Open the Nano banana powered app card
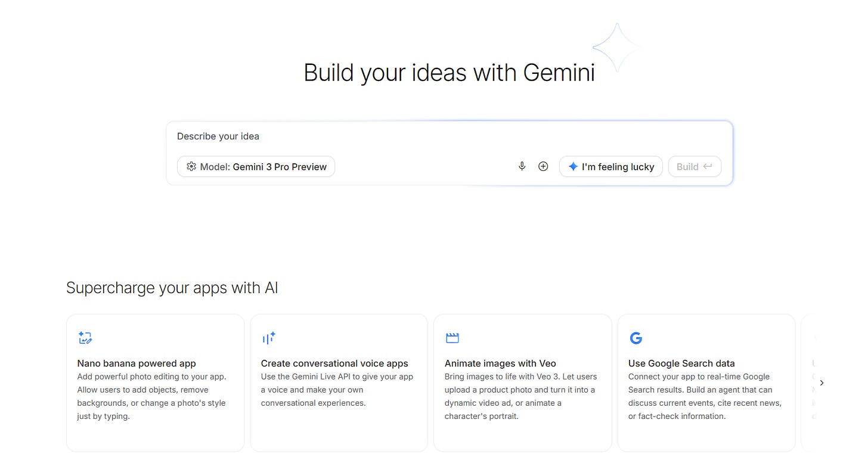Screen dimensions: 868x476 point(155,383)
